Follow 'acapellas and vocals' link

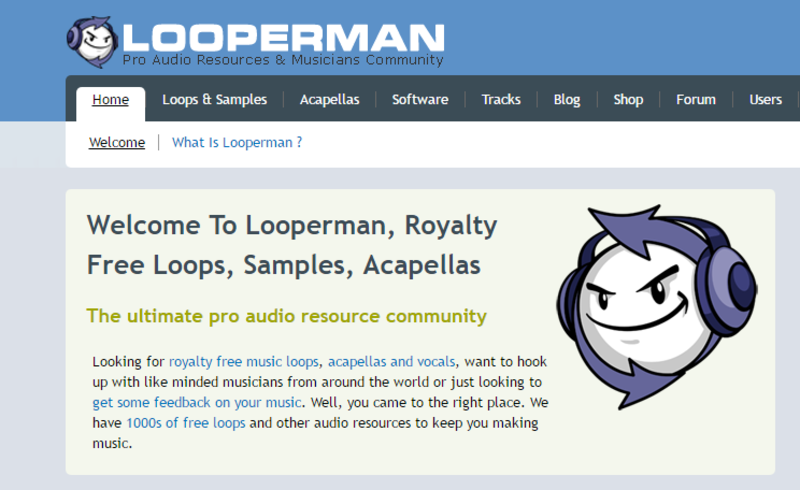(391, 361)
